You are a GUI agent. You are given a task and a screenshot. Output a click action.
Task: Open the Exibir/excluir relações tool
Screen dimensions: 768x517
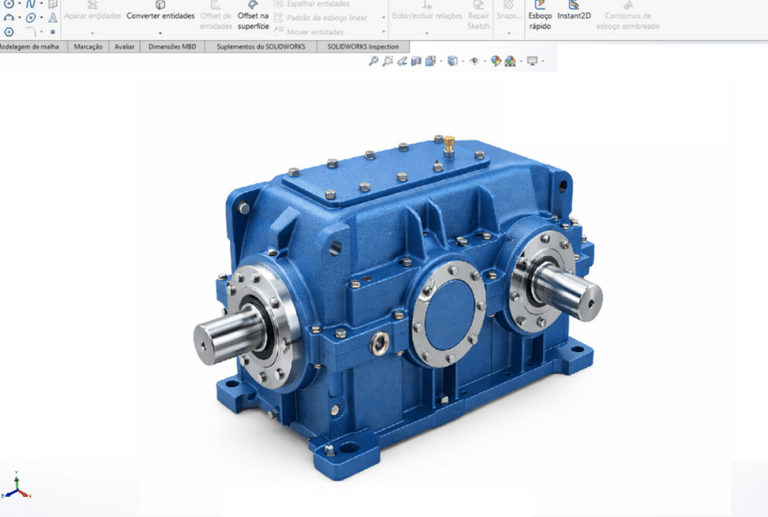pos(427,11)
